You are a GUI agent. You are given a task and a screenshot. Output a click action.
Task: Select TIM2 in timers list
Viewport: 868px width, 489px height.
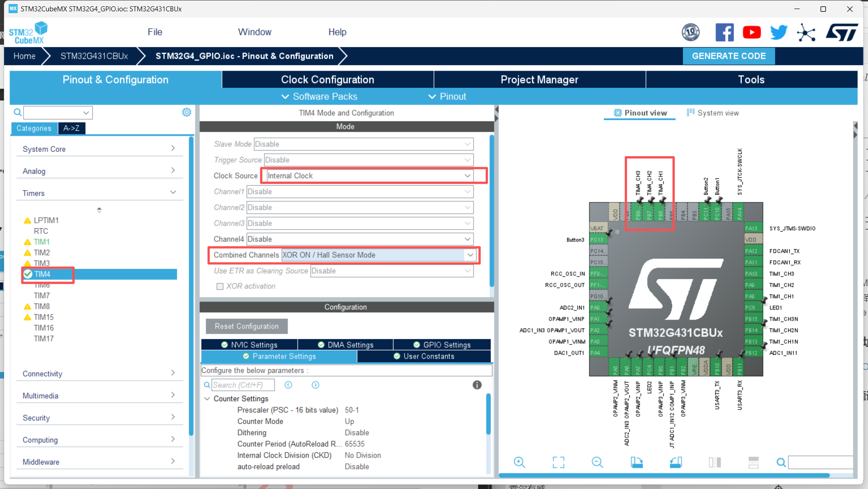pyautogui.click(x=42, y=253)
